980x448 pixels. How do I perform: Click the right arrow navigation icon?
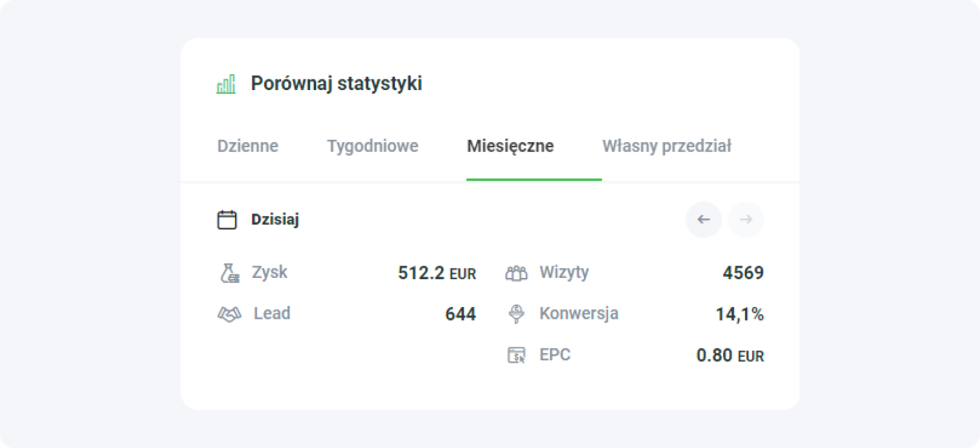coord(746,219)
